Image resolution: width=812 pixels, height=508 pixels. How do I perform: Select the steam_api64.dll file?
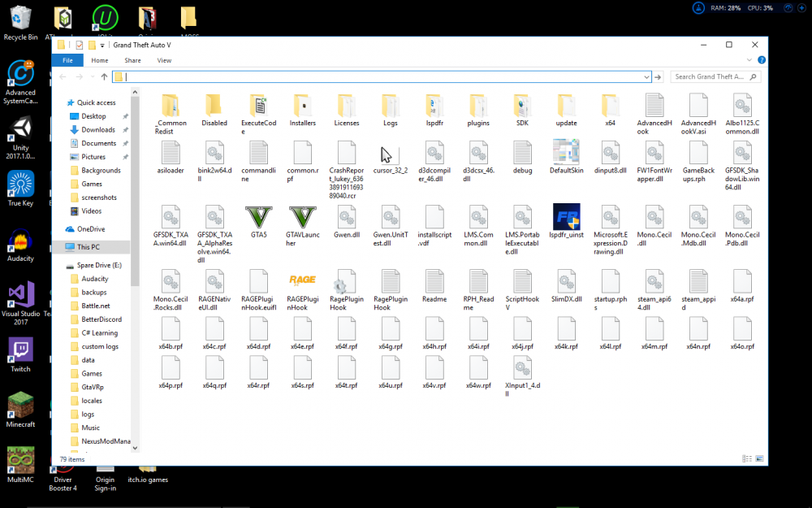point(654,281)
